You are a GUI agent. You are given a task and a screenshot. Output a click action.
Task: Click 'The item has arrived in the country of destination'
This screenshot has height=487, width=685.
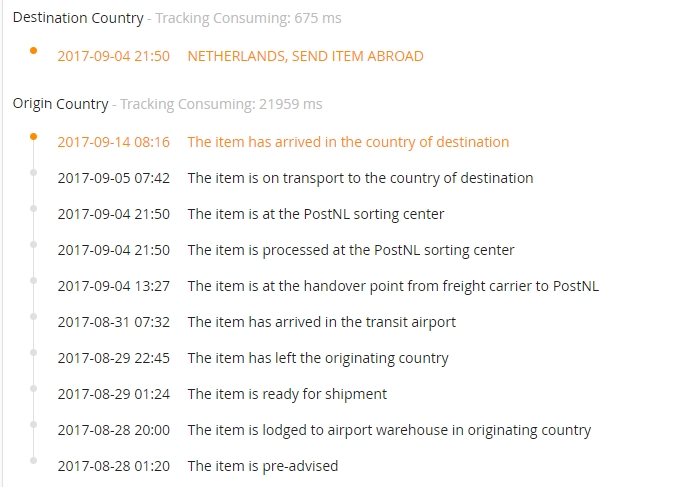pyautogui.click(x=348, y=142)
